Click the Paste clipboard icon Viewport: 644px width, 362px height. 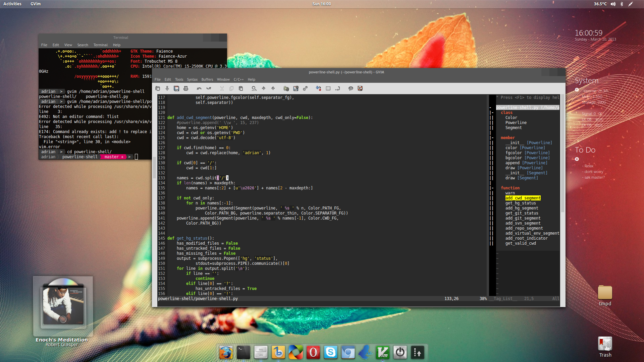[x=240, y=88]
